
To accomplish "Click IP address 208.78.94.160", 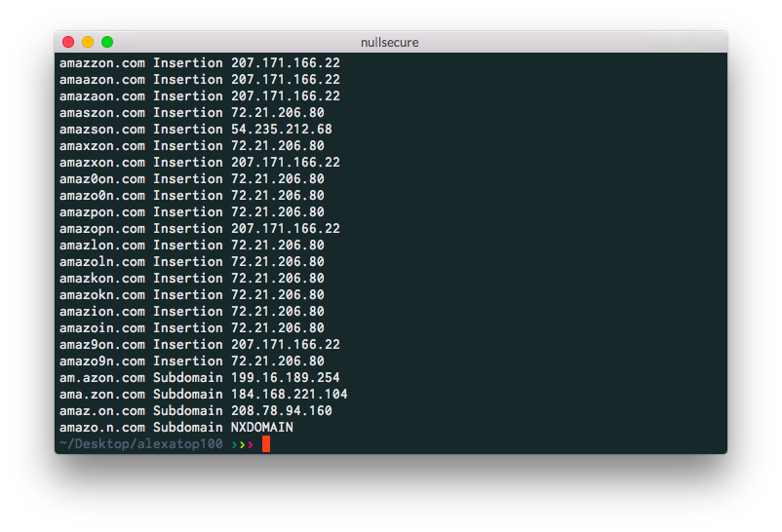I will click(x=281, y=410).
